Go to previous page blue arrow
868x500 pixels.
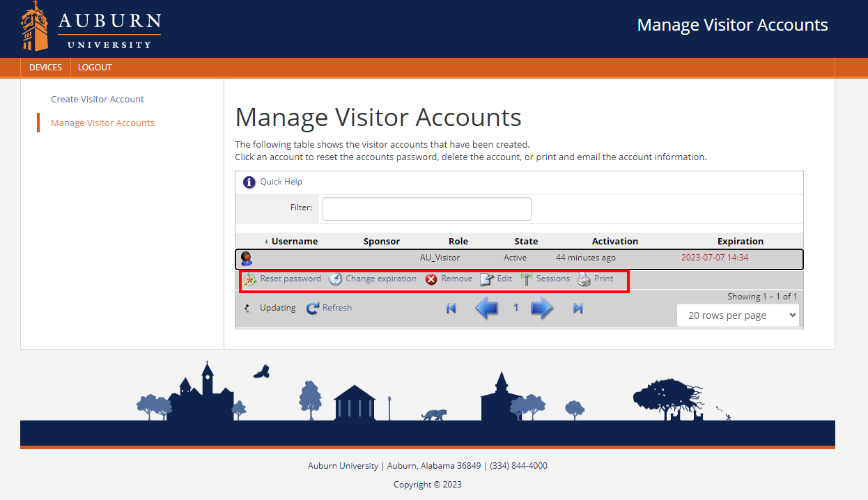(487, 308)
